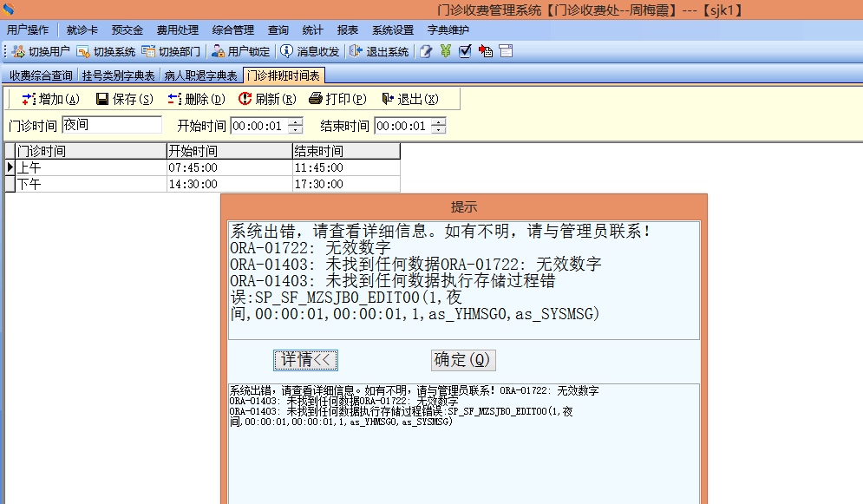Open the 预交金 menu
The image size is (863, 504).
click(x=127, y=30)
